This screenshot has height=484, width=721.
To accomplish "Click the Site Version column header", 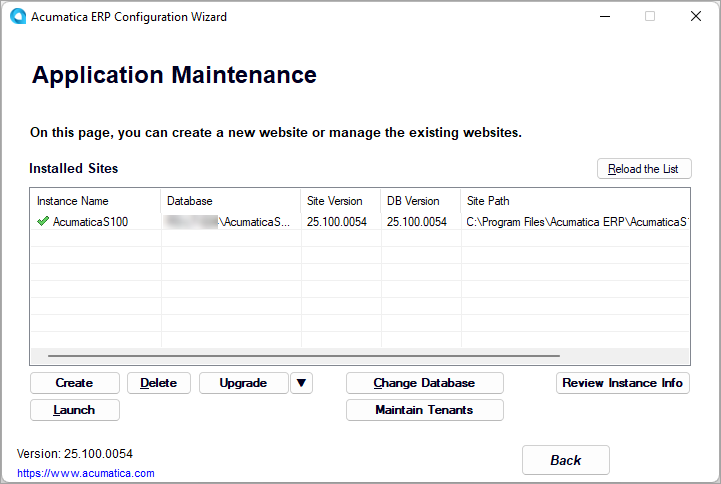I will [x=341, y=201].
